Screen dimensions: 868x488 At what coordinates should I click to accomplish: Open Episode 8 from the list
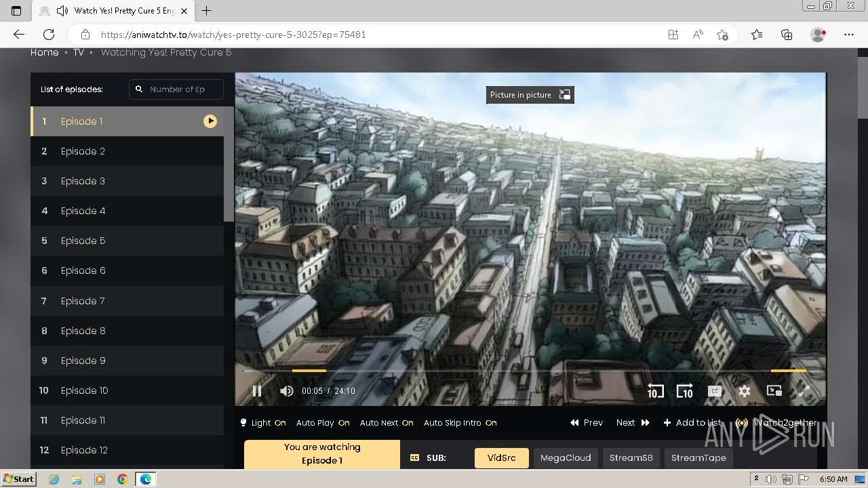(x=127, y=331)
